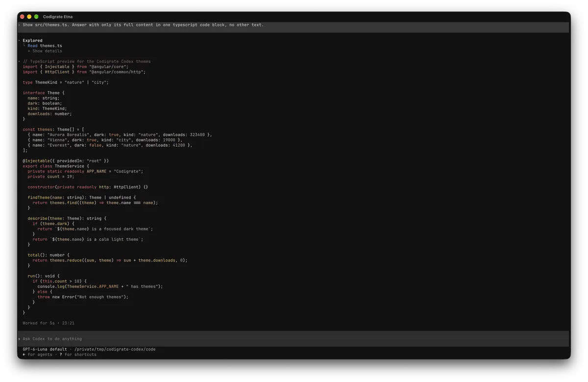Click the "export class ThemeService" line
This screenshot has height=382, width=588.
[56, 166]
